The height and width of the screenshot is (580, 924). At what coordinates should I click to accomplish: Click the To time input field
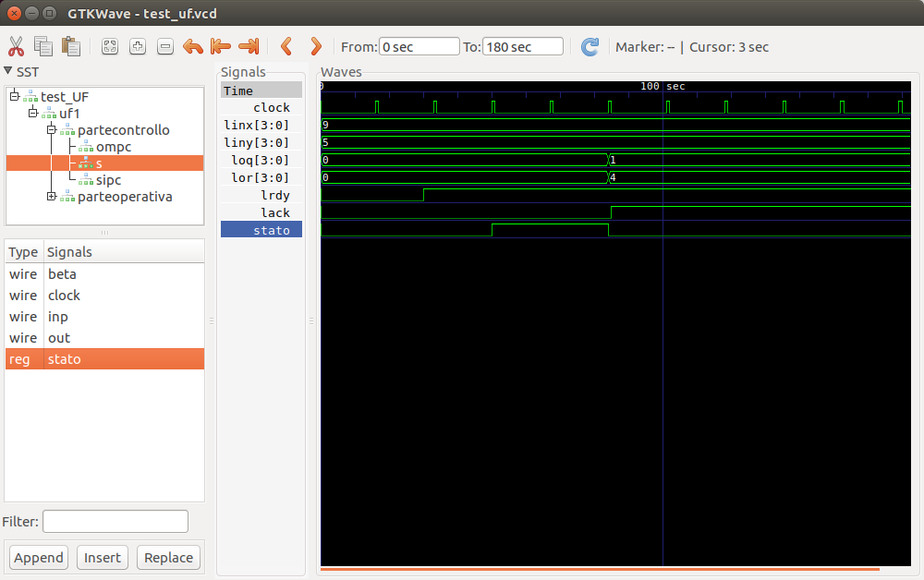[523, 46]
